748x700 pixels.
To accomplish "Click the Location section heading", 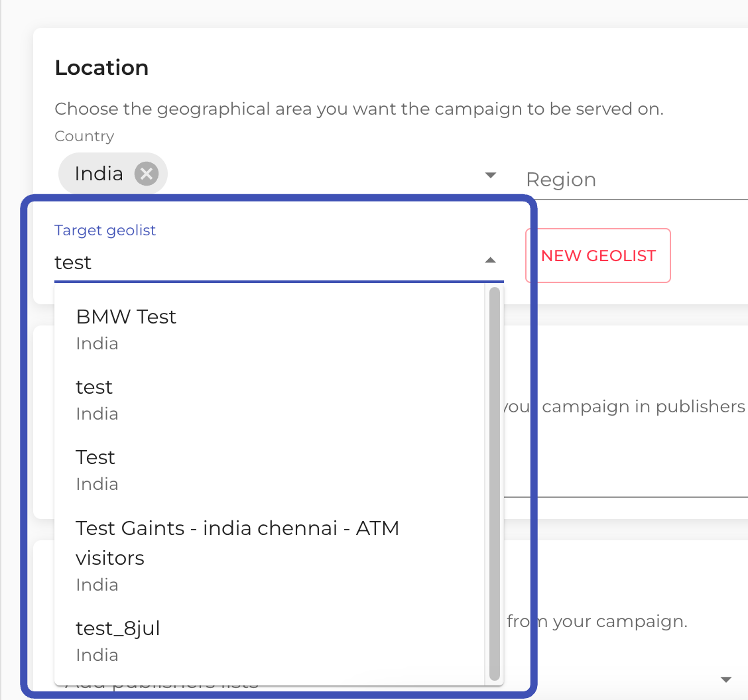I will pyautogui.click(x=101, y=68).
